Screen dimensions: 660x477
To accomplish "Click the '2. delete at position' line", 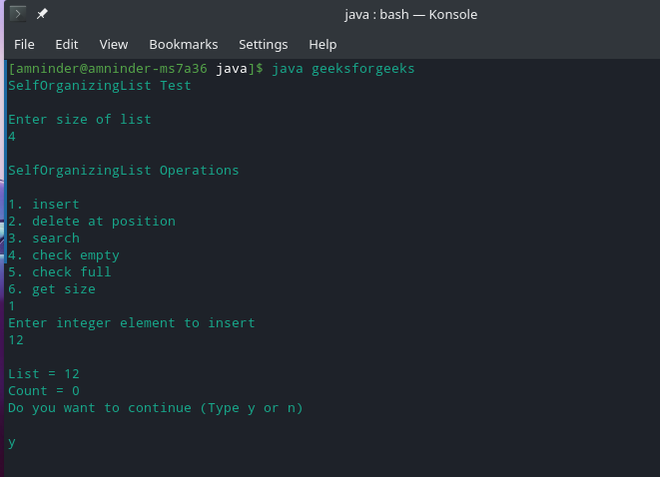I will click(x=92, y=221).
